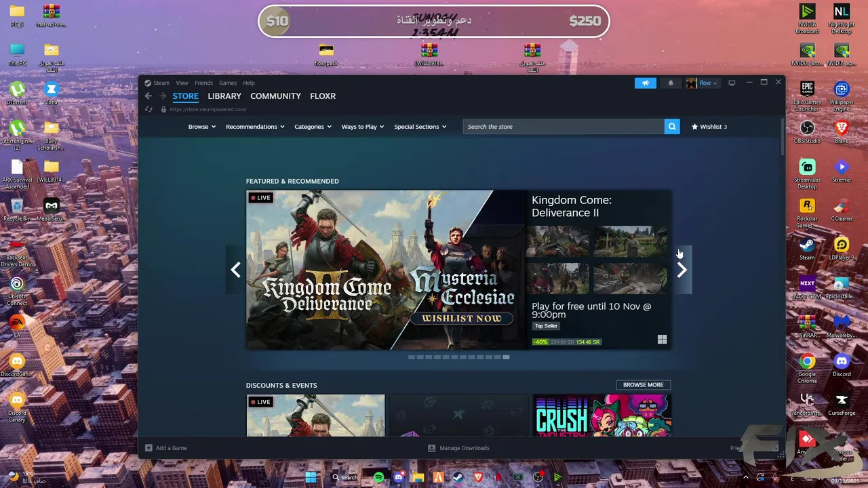Open the Games menu
Screen dimensions: 868x488
[228, 83]
